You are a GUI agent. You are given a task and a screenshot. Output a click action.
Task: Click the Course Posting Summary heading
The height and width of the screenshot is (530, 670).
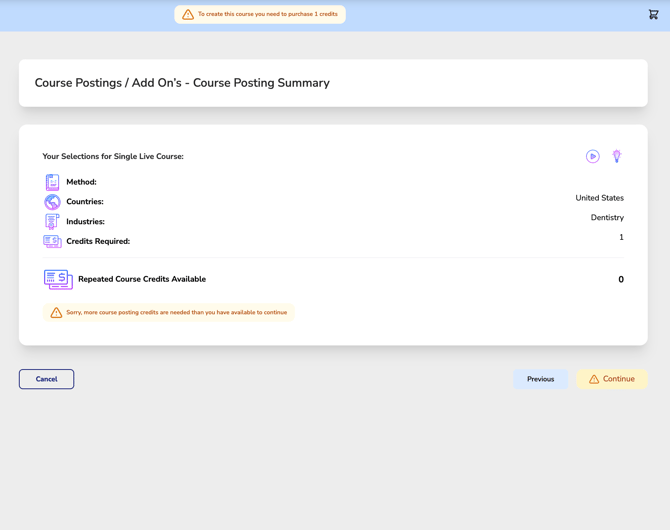(x=182, y=83)
